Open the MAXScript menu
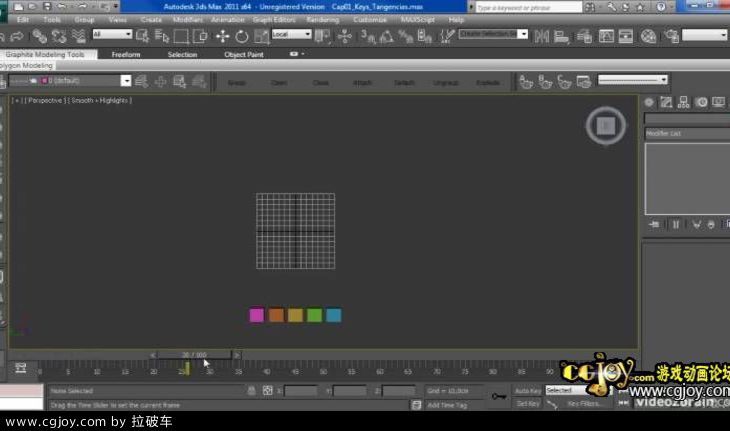The image size is (730, 431). click(418, 20)
